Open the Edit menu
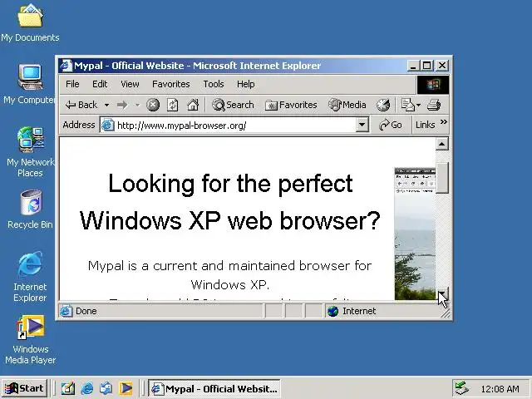 pyautogui.click(x=100, y=84)
